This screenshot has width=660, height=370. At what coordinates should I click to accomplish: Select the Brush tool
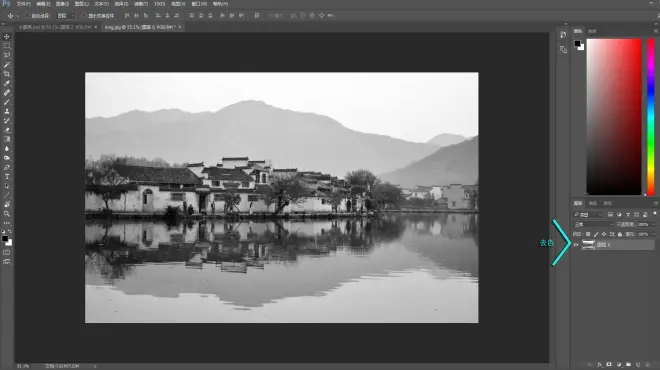pyautogui.click(x=7, y=102)
